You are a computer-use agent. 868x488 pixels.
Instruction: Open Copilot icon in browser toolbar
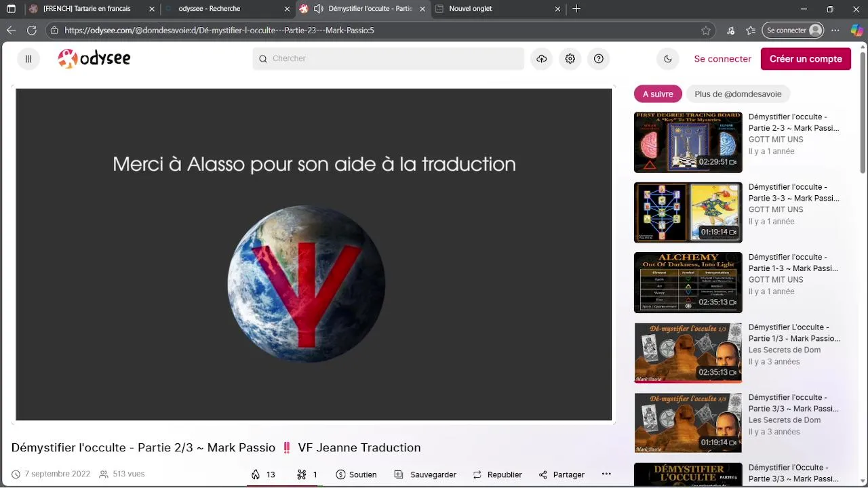(x=856, y=30)
